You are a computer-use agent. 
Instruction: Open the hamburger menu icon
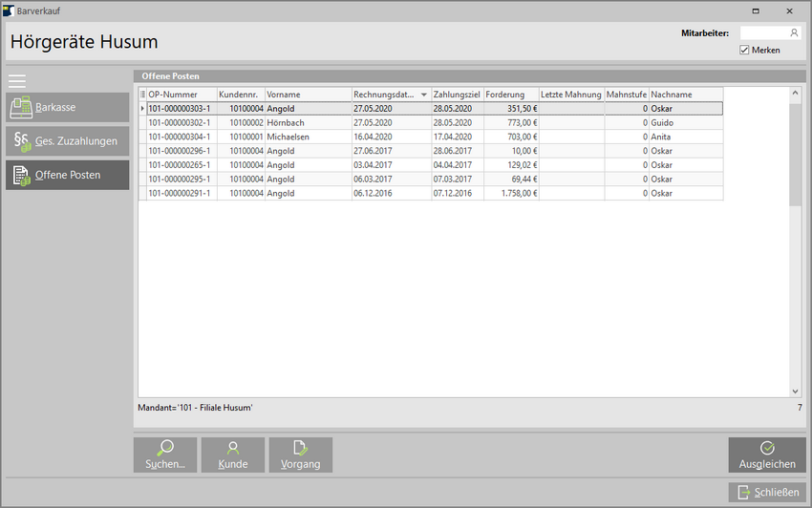pos(17,80)
